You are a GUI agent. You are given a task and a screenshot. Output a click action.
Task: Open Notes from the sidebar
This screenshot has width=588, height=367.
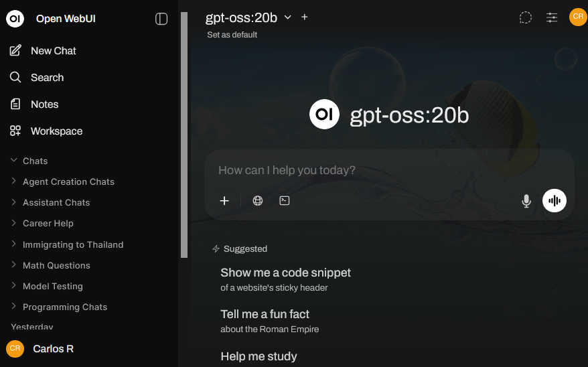coord(44,104)
